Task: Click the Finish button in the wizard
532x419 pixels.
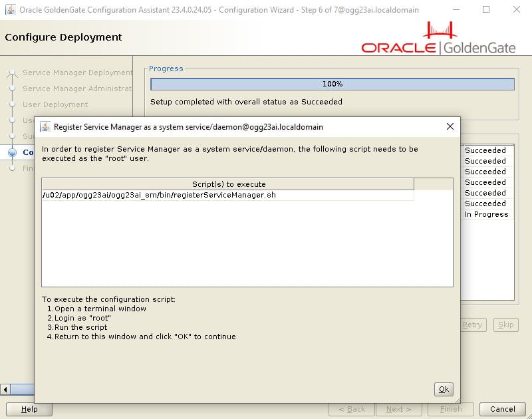Action: point(451,409)
